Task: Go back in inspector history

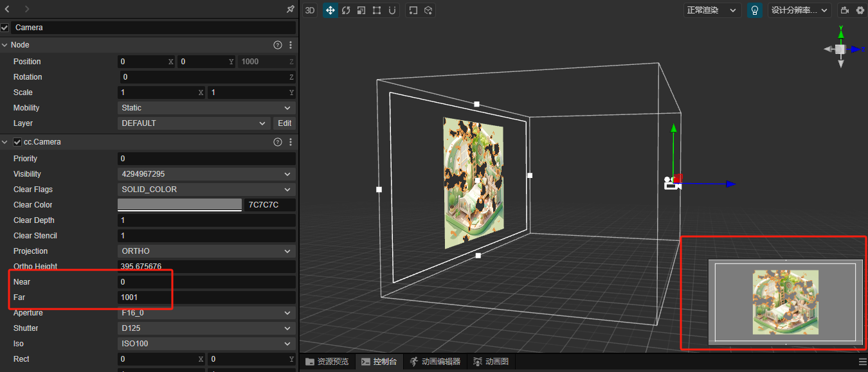Action: 7,9
